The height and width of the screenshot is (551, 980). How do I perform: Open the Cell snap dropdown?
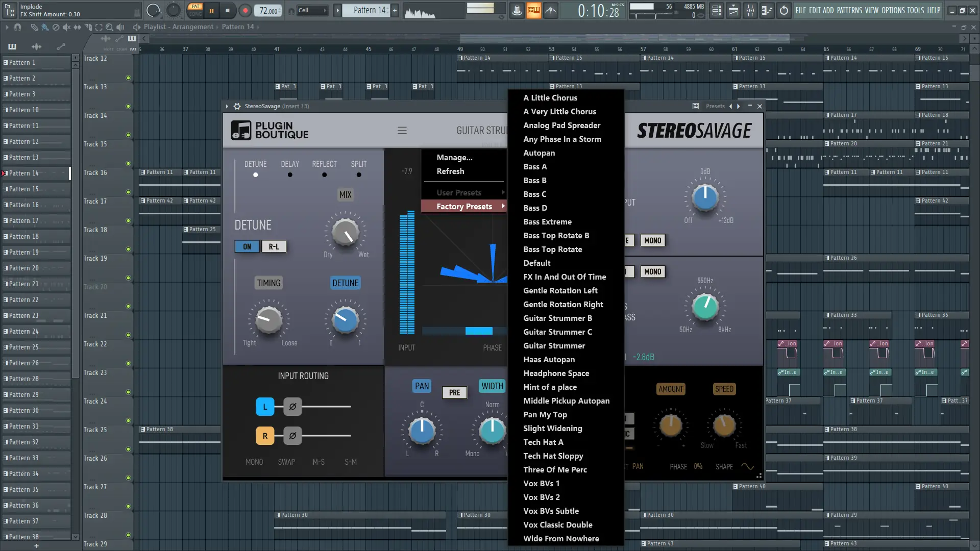(x=311, y=10)
